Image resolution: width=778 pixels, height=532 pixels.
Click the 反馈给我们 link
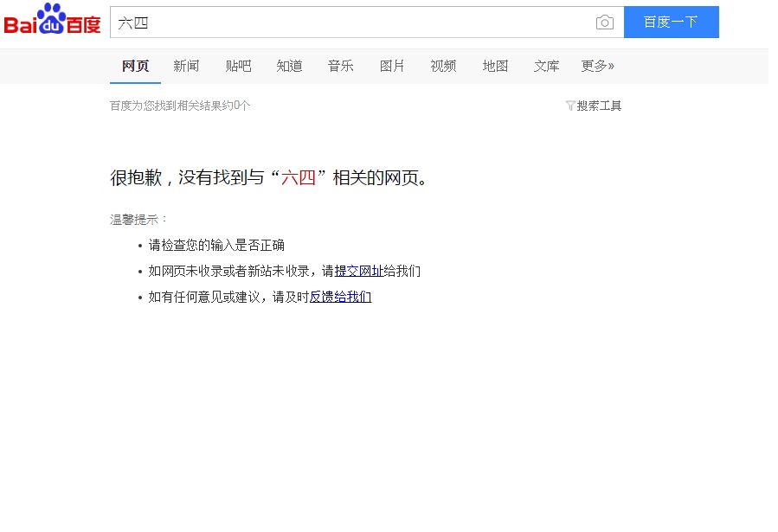point(340,297)
